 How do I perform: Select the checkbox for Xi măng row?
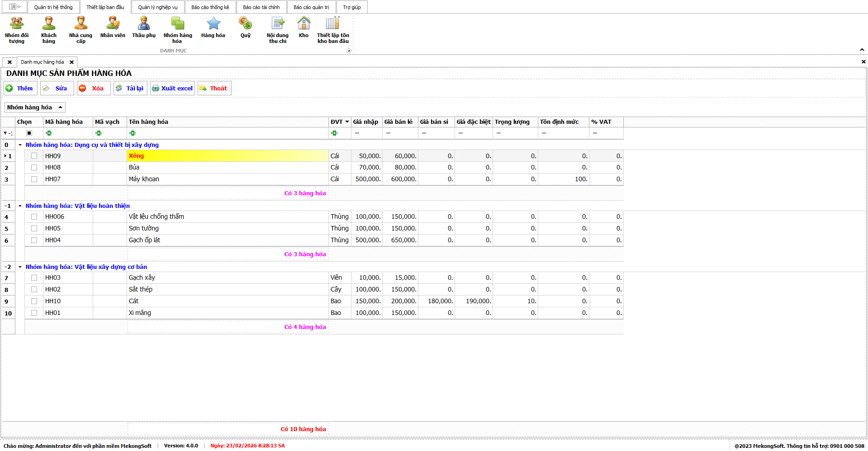[x=34, y=313]
